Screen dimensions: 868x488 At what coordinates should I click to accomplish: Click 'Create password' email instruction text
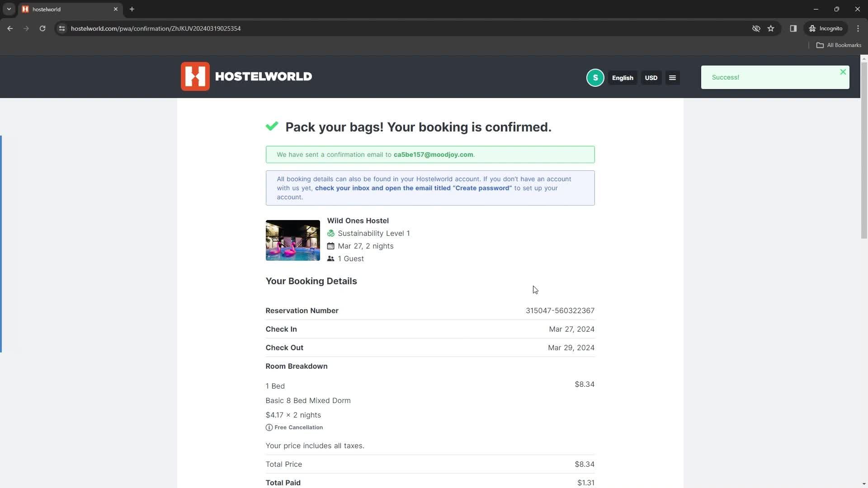click(x=413, y=188)
